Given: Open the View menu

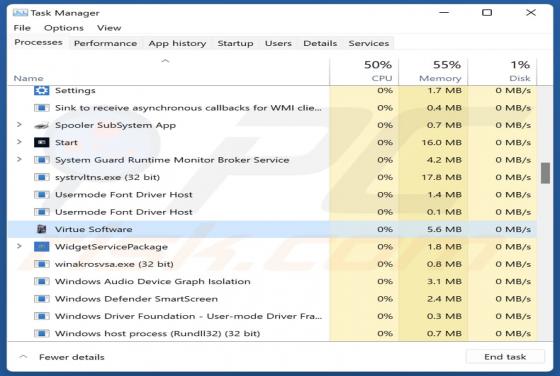Looking at the screenshot, I should pos(109,28).
